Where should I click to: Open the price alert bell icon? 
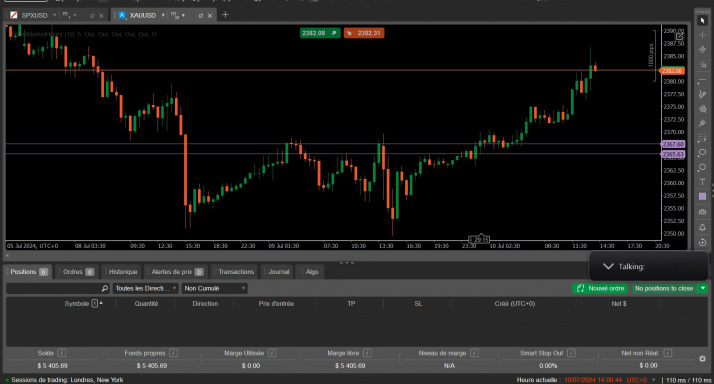(702, 227)
